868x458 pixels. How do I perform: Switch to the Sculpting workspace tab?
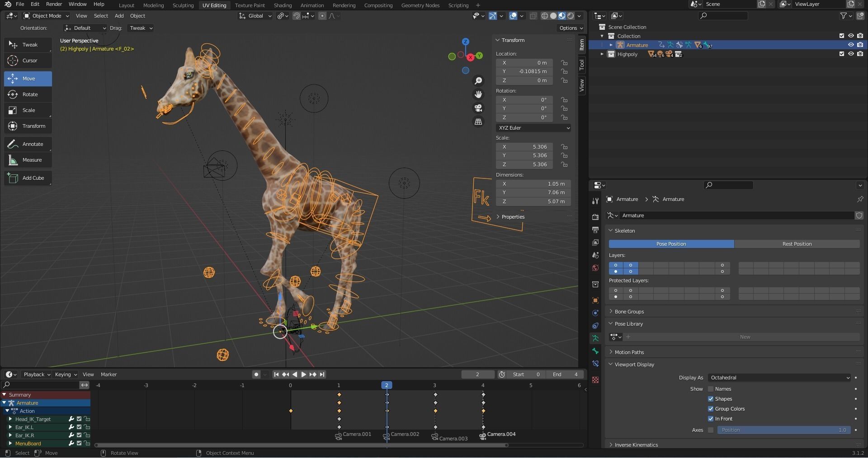click(x=183, y=5)
